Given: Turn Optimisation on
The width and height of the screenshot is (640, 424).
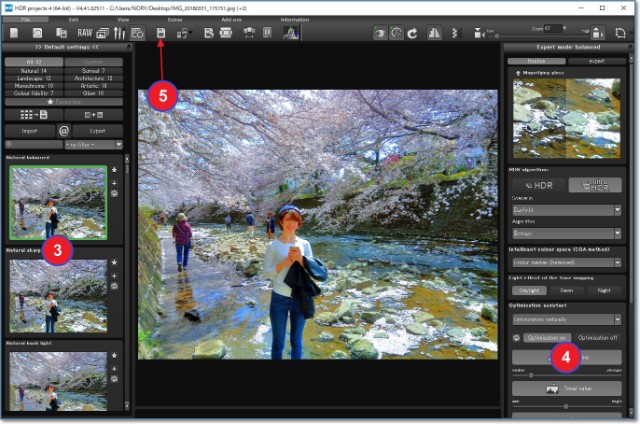Looking at the screenshot, I should point(546,337).
